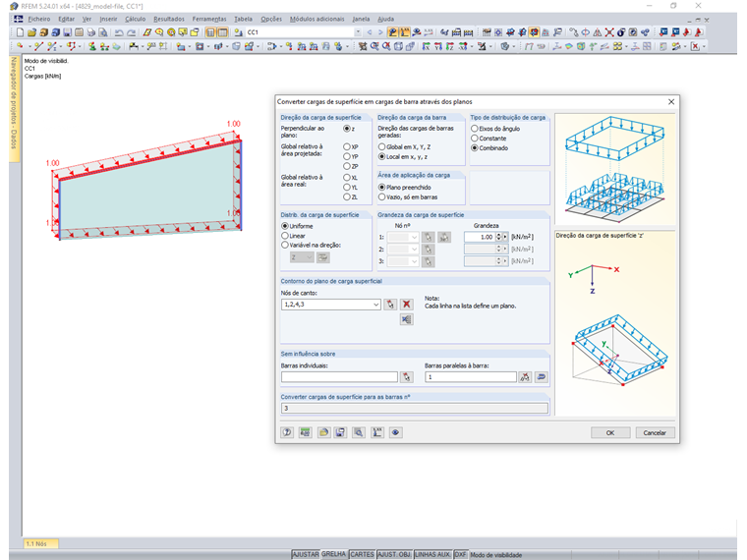Click the Grandeza 1.00 value spinner
This screenshot has width=747, height=560.
pos(498,237)
